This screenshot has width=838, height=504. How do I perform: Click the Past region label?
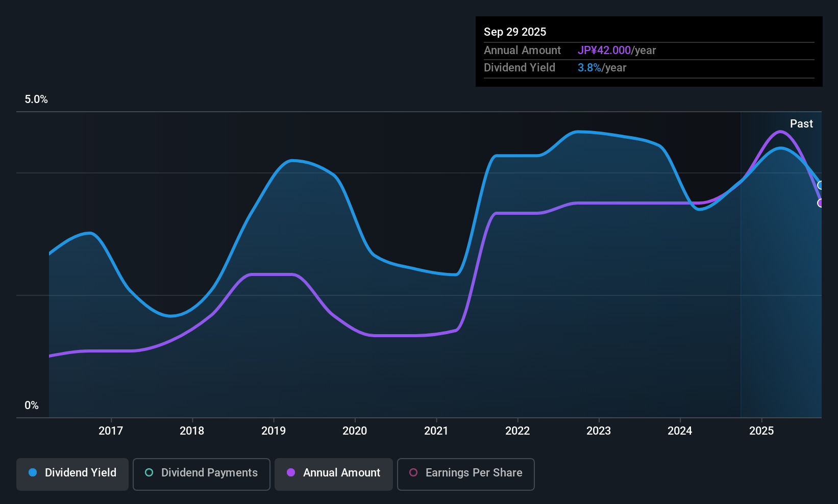(801, 123)
